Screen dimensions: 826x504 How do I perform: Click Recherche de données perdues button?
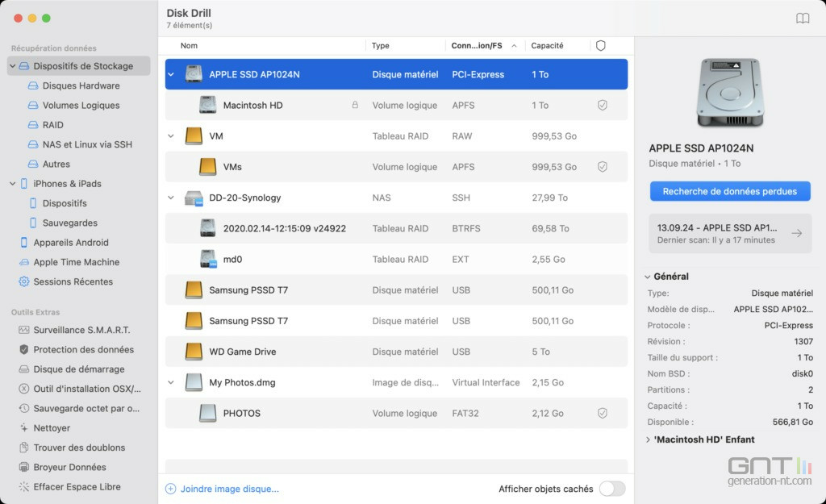[729, 192]
